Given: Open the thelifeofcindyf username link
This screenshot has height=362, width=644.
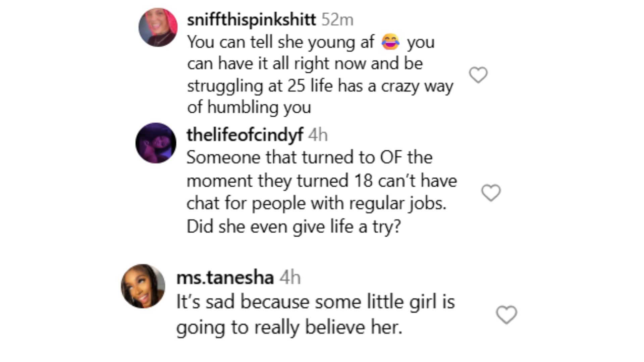Looking at the screenshot, I should pos(245,135).
